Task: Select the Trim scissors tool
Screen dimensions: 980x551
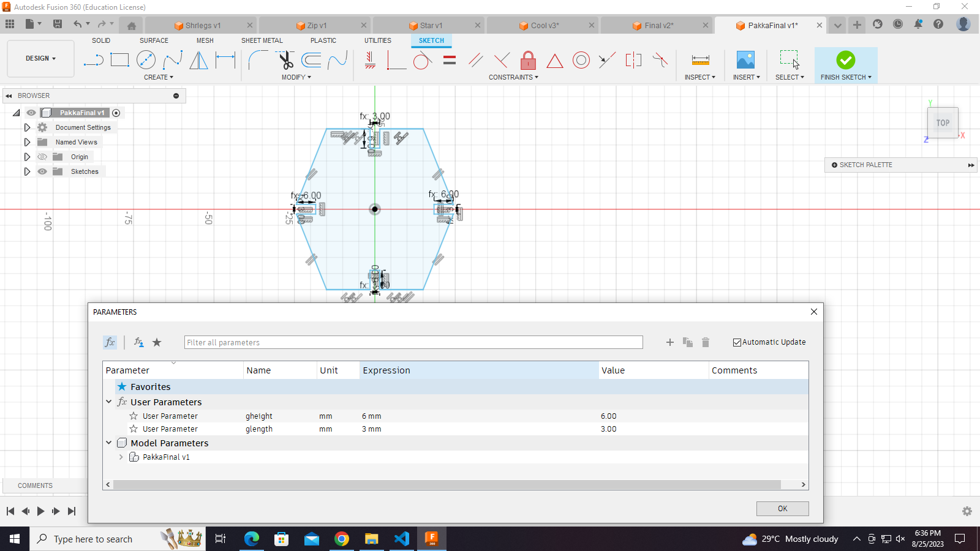Action: [285, 59]
